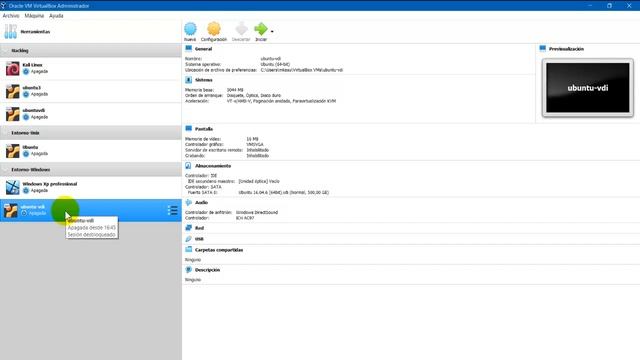This screenshot has height=360, width=640.
Task: Open the Herramientas tools icon
Action: click(x=11, y=31)
